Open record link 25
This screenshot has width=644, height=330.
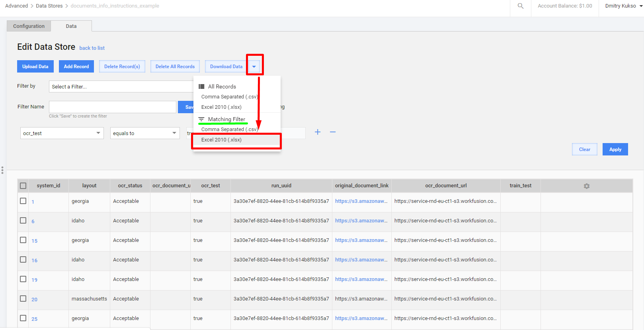pos(34,319)
